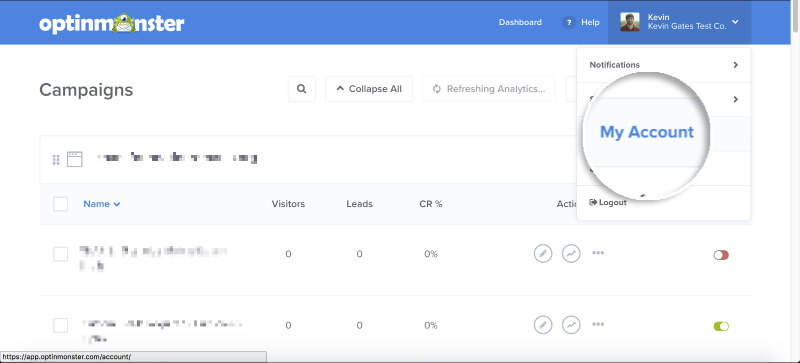Viewport: 800px width, 363px height.
Task: Expand the submenu arrow below Notifications
Action: [x=735, y=99]
